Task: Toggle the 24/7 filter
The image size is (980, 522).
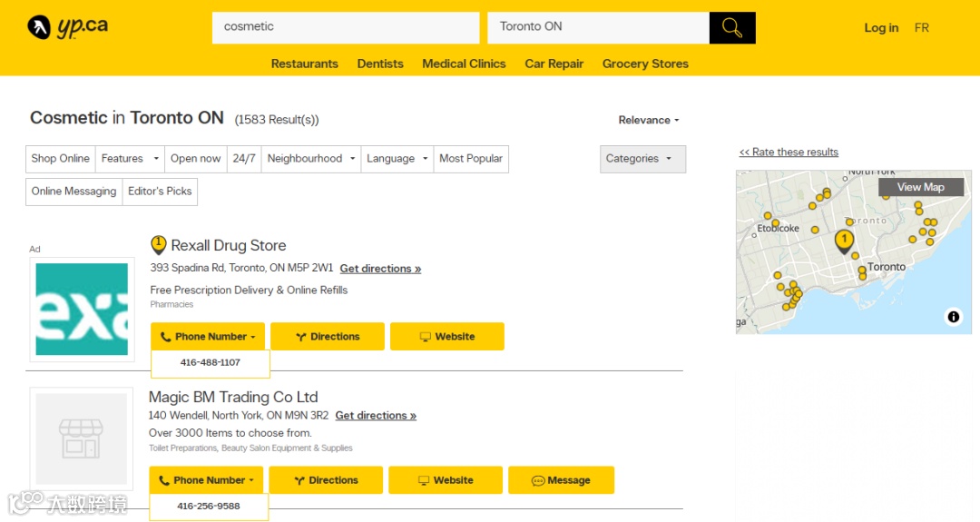Action: pos(244,159)
